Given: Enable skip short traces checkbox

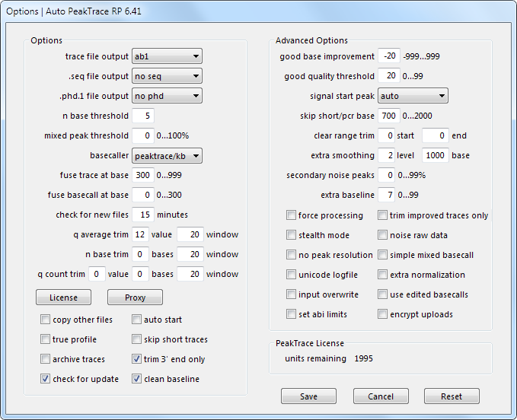Looking at the screenshot, I should click(136, 339).
